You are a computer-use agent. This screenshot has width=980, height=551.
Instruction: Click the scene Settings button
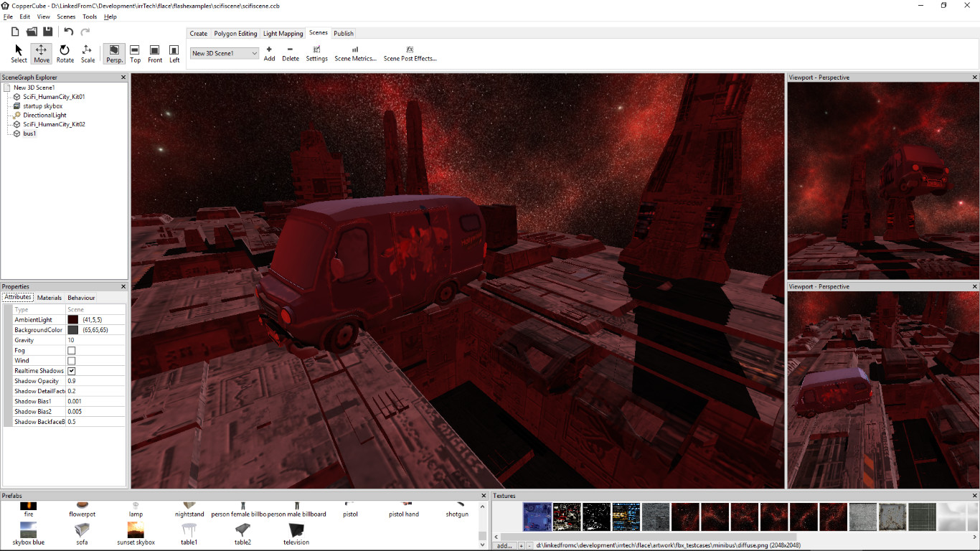[316, 52]
